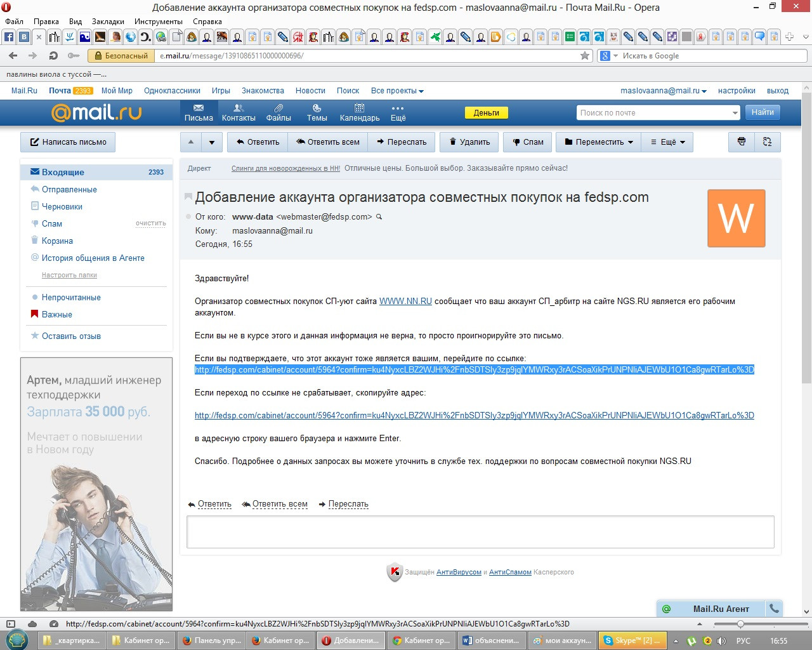The height and width of the screenshot is (650, 812).
Task: Open the Закладки menu
Action: [108, 21]
